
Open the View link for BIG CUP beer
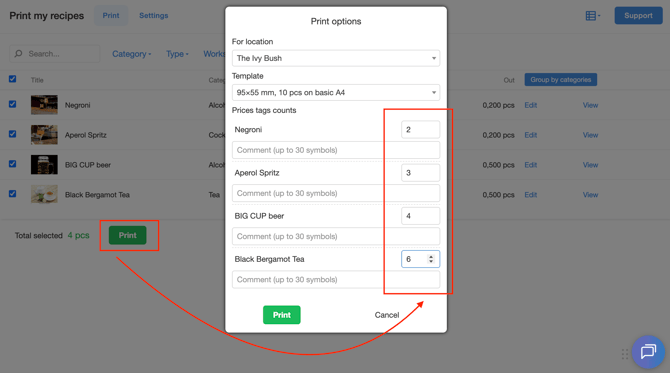pyautogui.click(x=591, y=165)
